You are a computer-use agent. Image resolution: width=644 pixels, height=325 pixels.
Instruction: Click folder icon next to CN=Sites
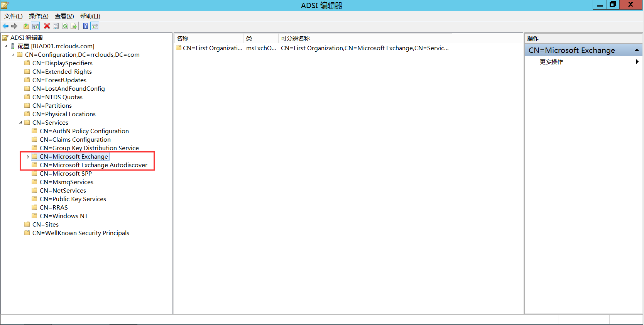coord(27,224)
